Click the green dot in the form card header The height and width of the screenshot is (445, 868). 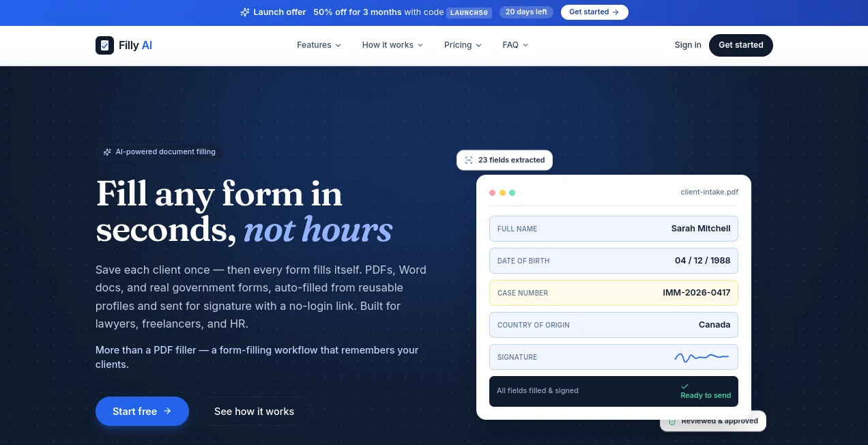512,192
